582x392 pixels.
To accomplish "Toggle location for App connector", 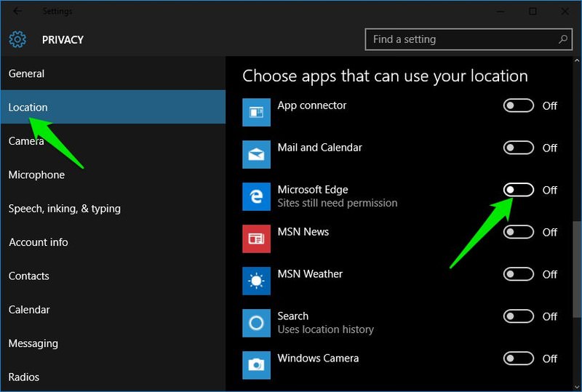I will click(518, 105).
